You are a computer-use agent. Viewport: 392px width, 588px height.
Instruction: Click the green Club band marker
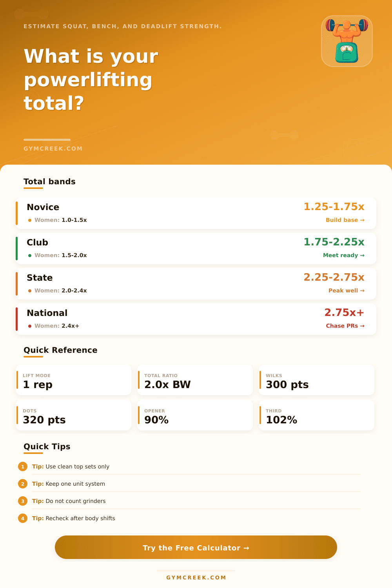(x=17, y=248)
